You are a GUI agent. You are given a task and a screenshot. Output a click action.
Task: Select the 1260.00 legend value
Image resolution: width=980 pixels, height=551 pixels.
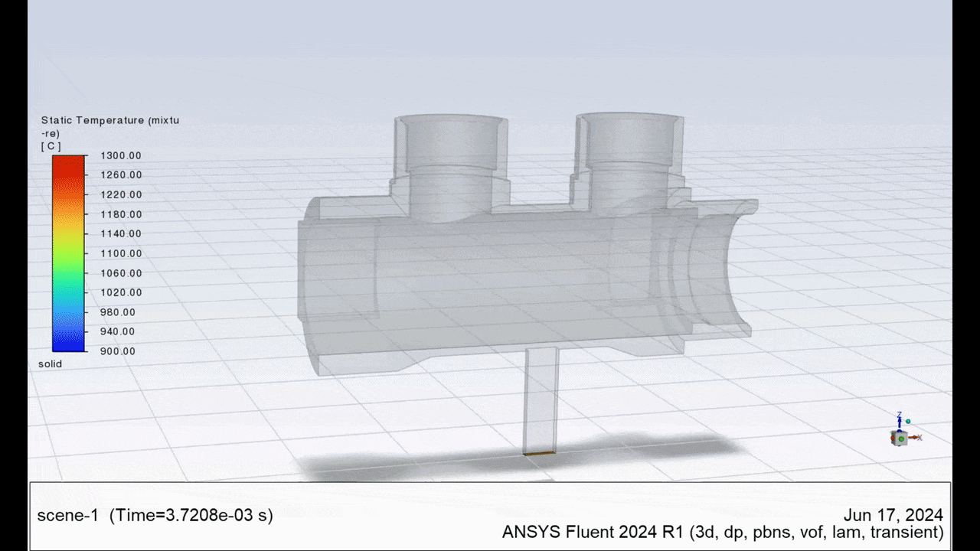122,175
